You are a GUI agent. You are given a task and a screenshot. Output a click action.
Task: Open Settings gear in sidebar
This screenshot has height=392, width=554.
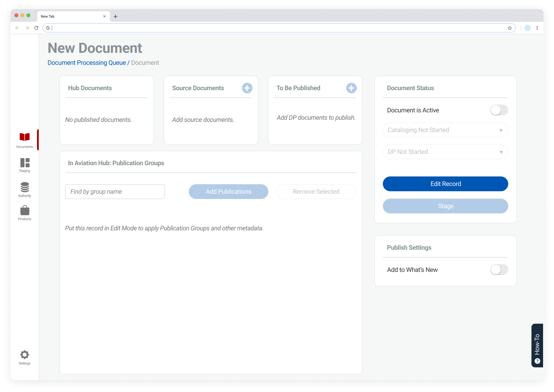point(25,355)
